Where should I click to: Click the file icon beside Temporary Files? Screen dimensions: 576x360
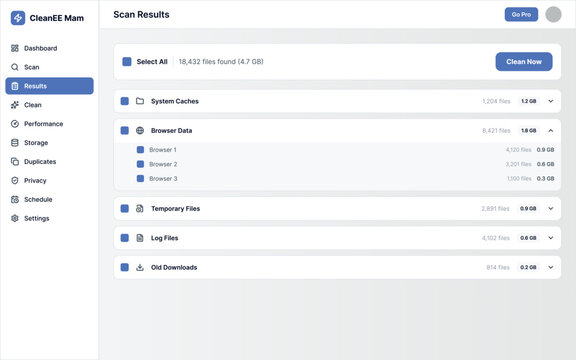click(140, 209)
